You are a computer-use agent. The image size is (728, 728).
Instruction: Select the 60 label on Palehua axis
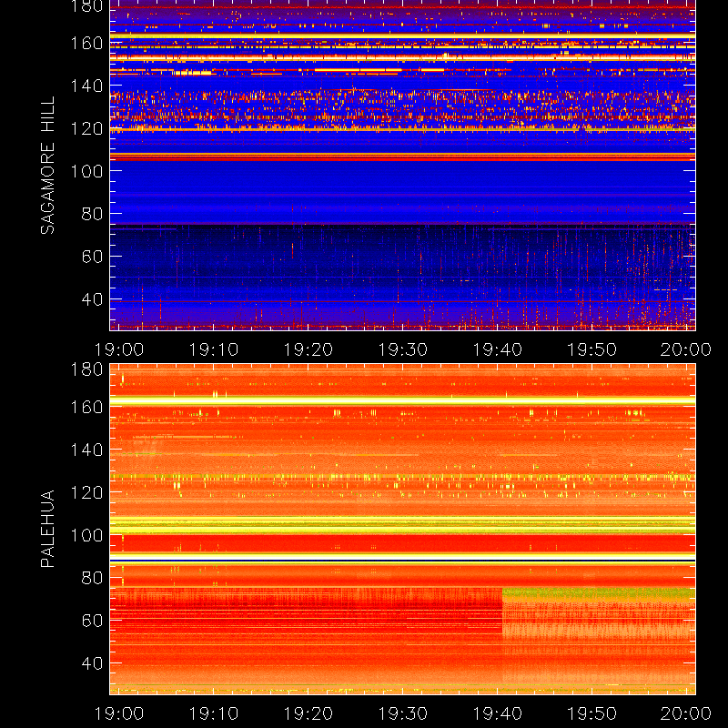(92, 621)
